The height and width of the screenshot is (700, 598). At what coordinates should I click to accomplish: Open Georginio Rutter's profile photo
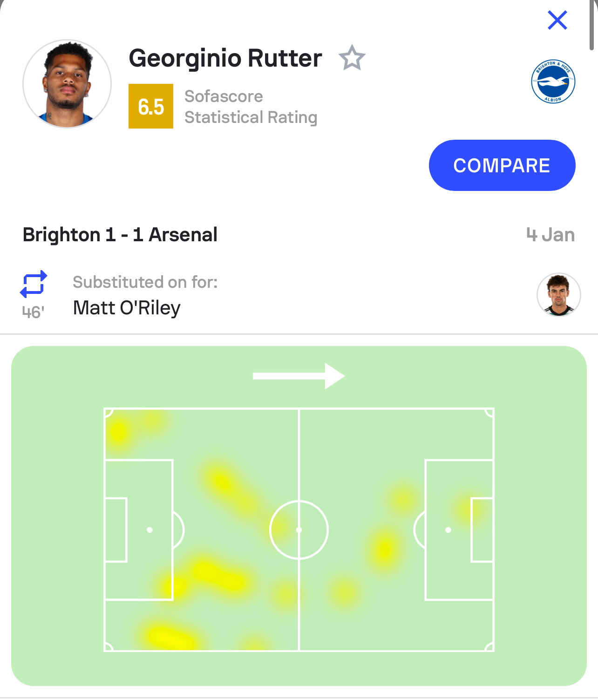[67, 84]
